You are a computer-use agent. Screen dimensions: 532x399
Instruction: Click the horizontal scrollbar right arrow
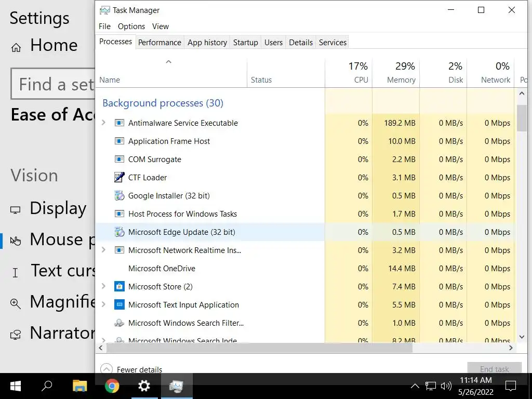(511, 348)
